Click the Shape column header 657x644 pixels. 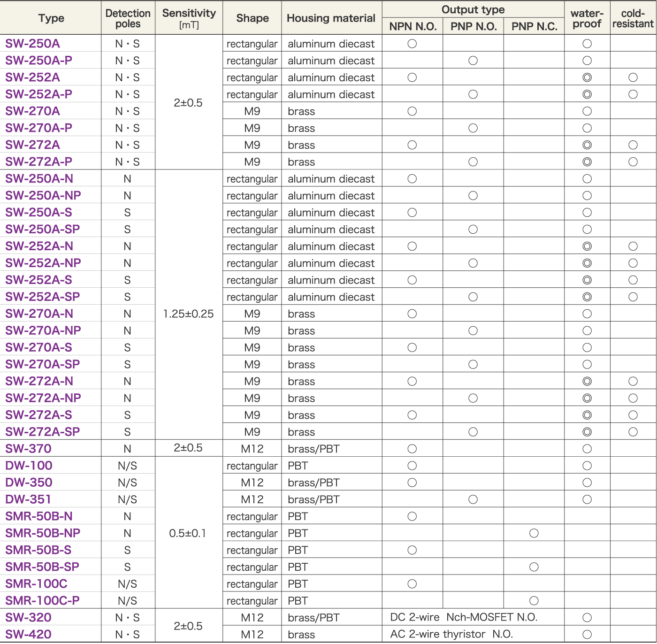(x=252, y=18)
